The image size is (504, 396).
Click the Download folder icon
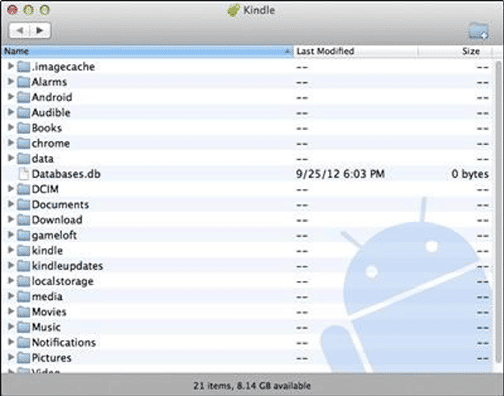[24, 220]
